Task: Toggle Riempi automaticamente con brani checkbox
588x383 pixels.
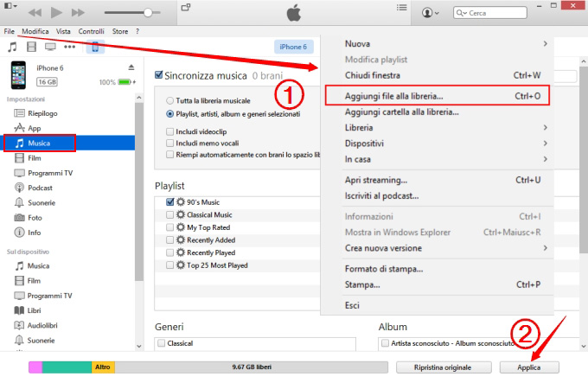Action: coord(169,155)
